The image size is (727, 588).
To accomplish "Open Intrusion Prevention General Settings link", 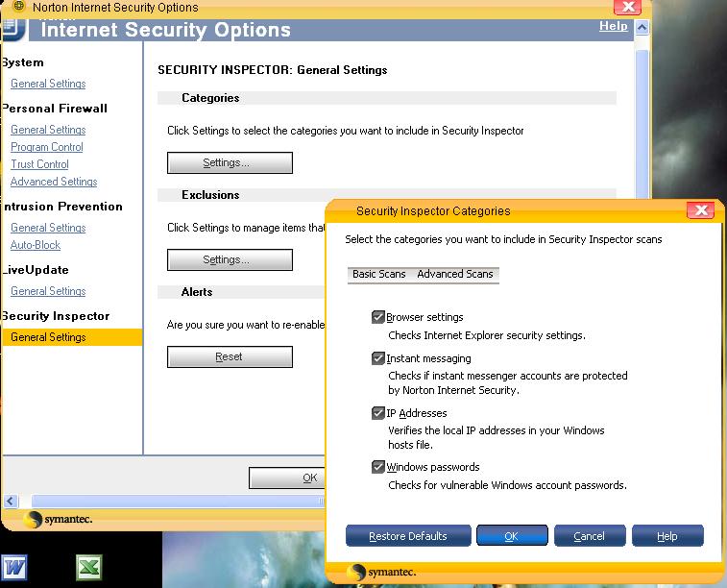I will [48, 228].
